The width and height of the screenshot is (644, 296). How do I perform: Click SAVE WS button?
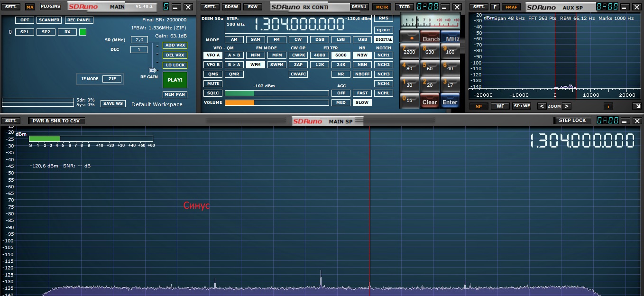(x=113, y=103)
